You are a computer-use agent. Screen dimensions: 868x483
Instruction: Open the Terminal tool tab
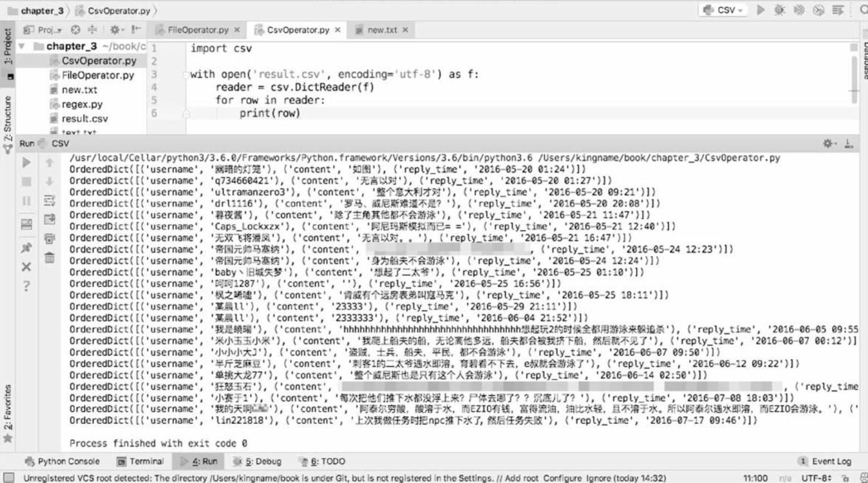(140, 461)
